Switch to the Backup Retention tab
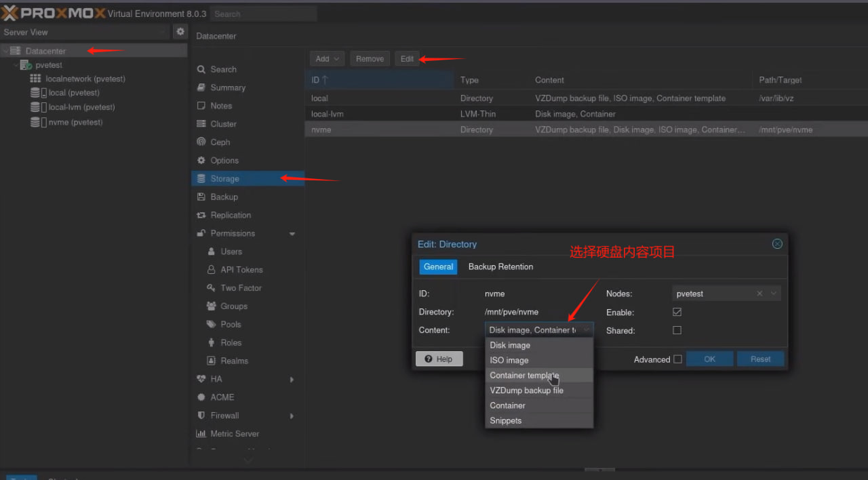The image size is (868, 480). coord(500,267)
